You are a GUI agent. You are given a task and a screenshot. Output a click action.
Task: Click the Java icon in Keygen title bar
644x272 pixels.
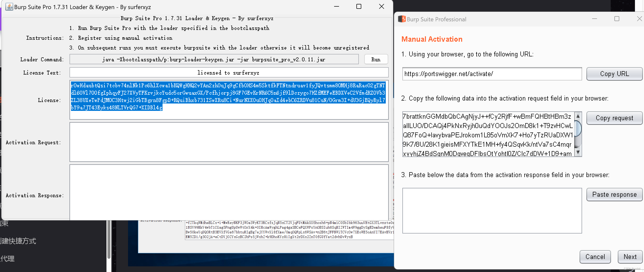point(9,7)
